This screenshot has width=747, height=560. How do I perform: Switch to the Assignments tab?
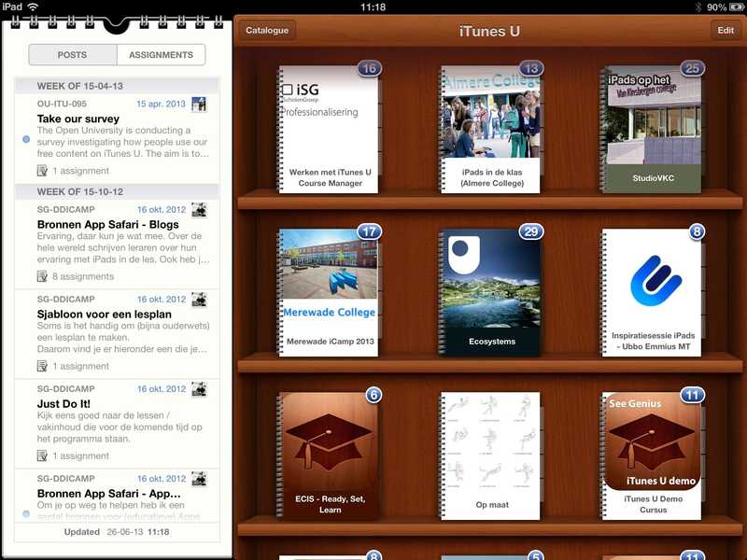161,55
